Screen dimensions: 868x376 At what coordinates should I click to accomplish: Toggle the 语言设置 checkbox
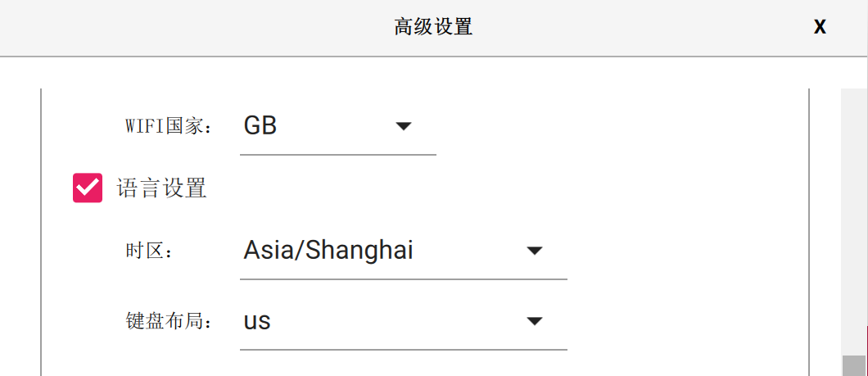(x=88, y=188)
